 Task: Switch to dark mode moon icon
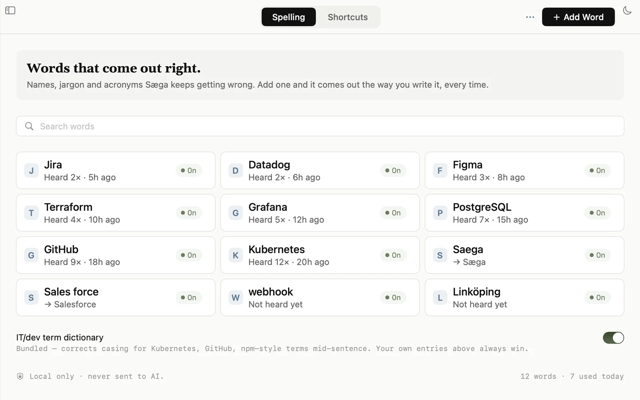(627, 11)
